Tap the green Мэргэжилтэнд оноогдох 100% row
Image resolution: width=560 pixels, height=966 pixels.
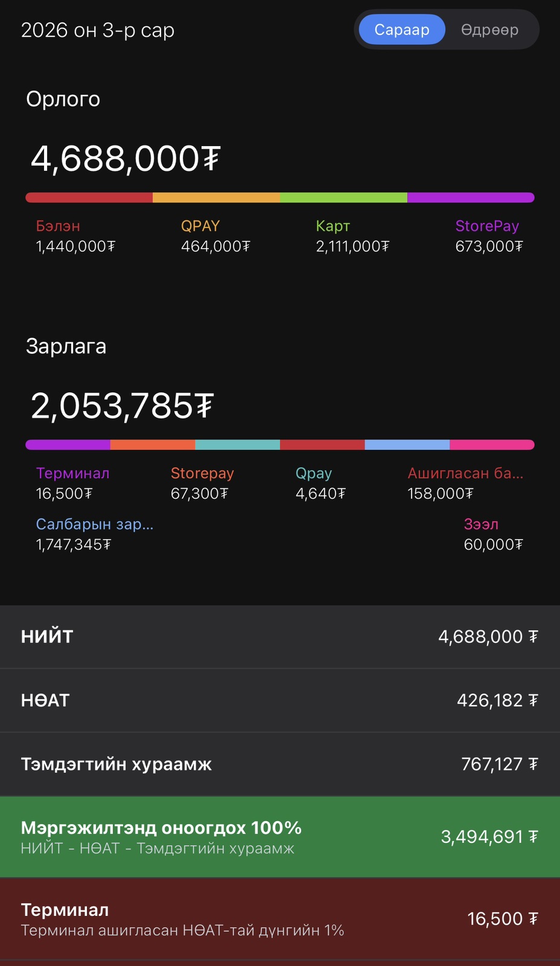280,837
